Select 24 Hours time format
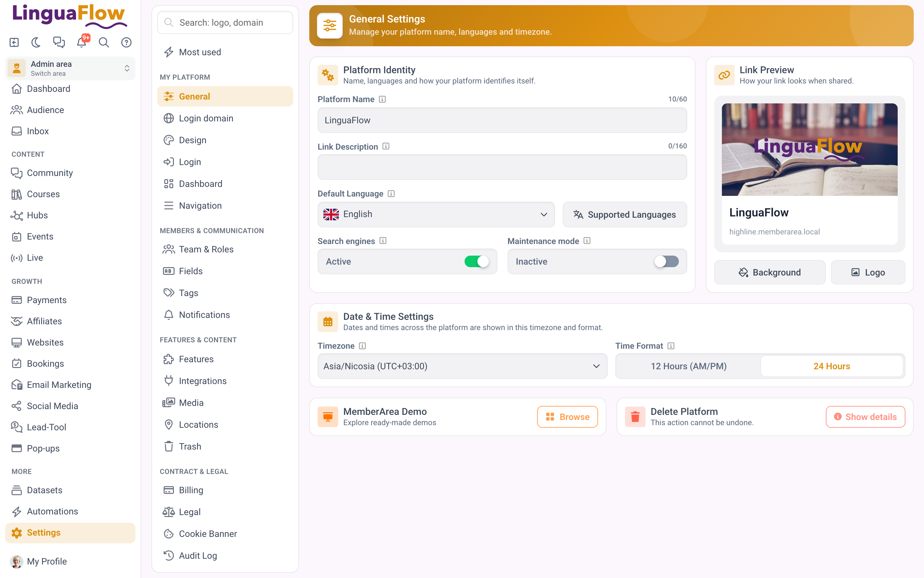This screenshot has height=578, width=924. point(832,366)
